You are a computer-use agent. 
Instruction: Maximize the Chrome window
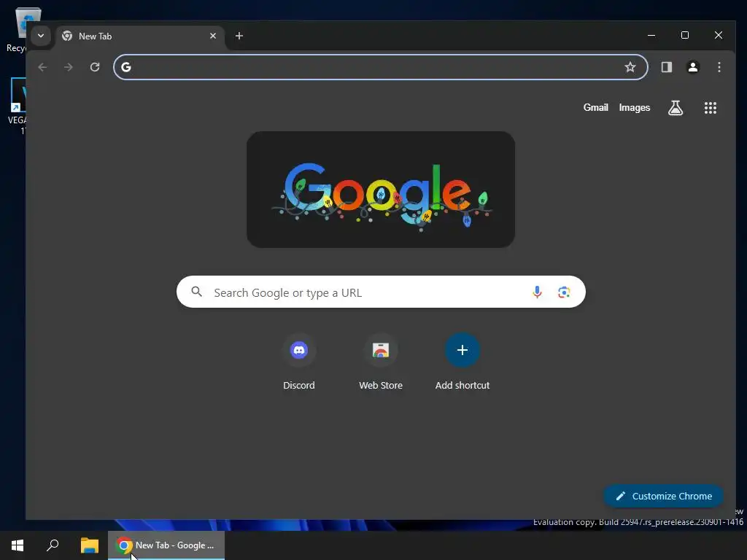point(684,35)
